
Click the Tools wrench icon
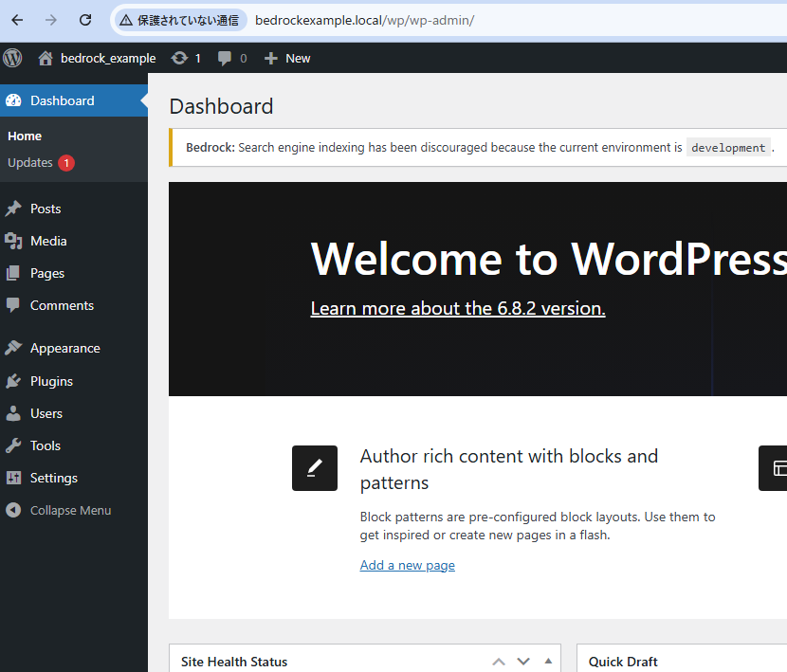point(13,445)
